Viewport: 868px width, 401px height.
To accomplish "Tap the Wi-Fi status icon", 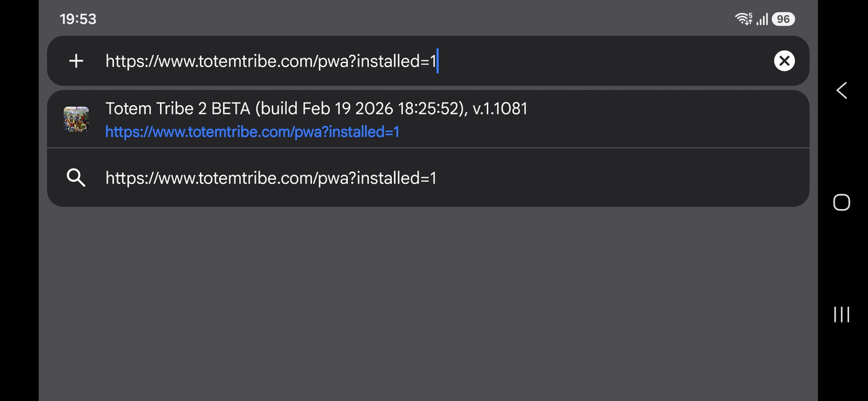I will [744, 19].
